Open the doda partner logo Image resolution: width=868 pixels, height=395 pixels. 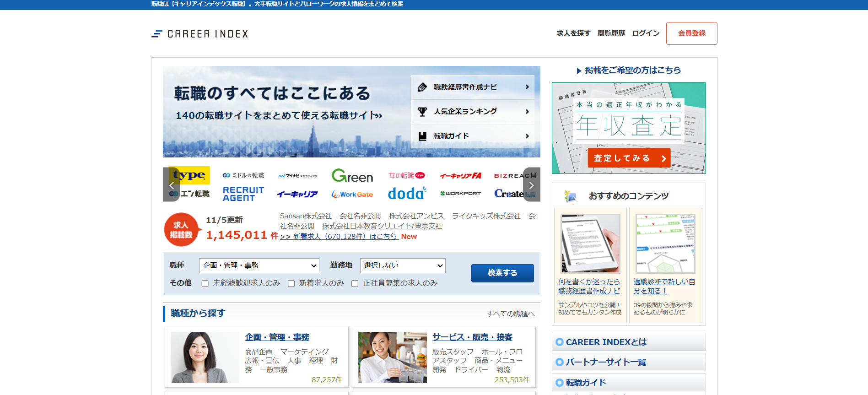(407, 194)
